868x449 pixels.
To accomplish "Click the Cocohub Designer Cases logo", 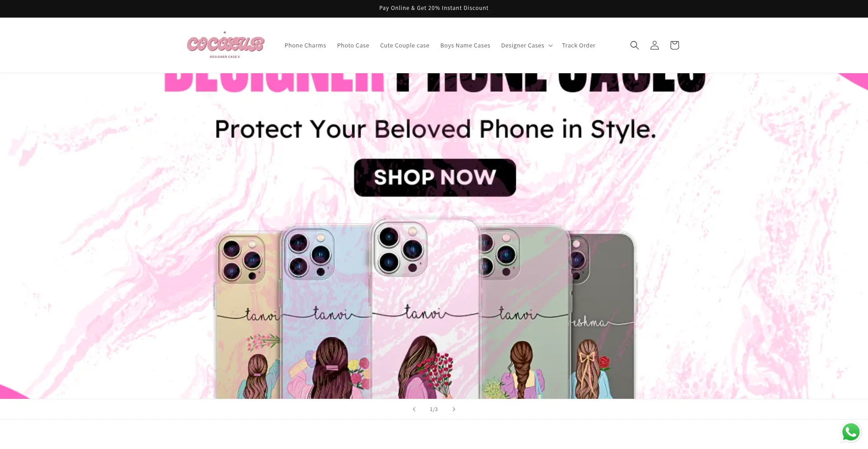I will pyautogui.click(x=226, y=45).
